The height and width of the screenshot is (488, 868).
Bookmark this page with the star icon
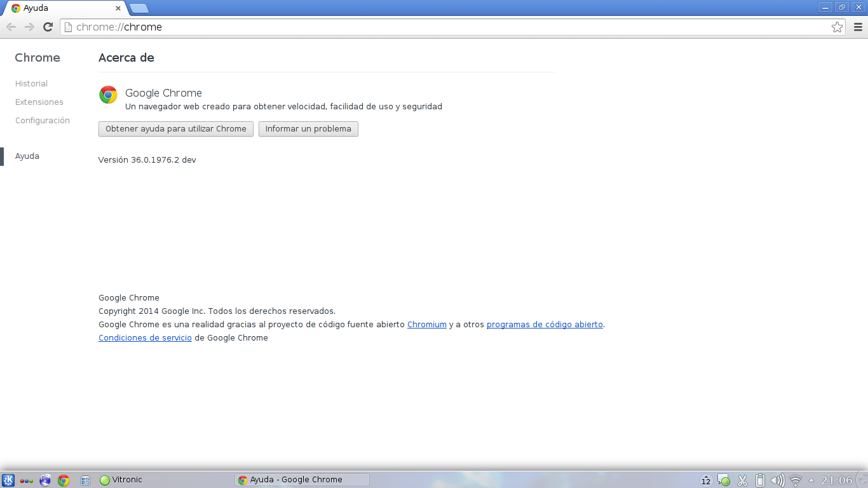click(837, 27)
